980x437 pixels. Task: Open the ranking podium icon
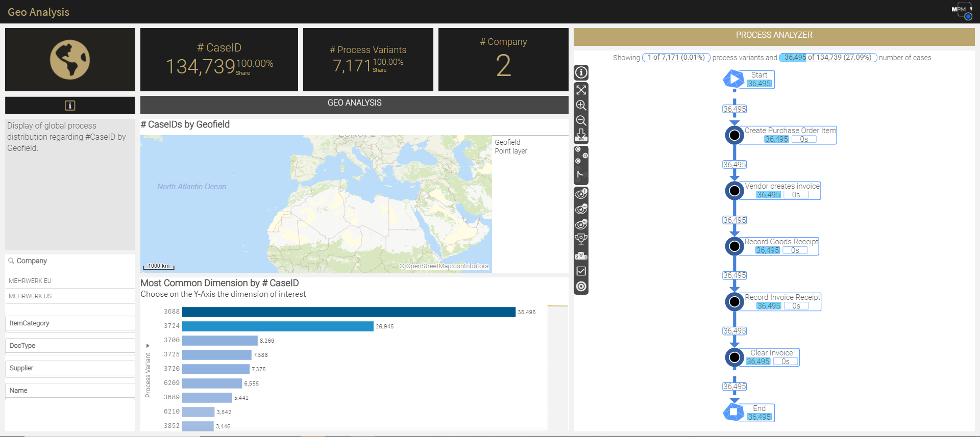tap(581, 255)
